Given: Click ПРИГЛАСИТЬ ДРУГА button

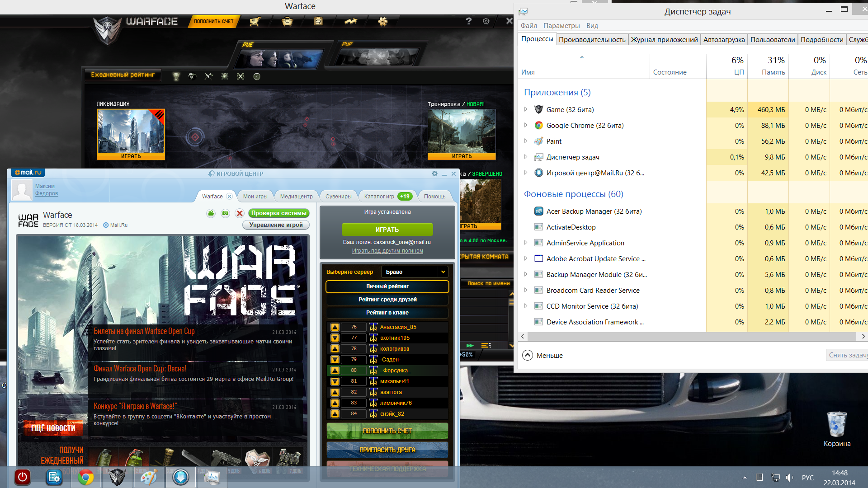Looking at the screenshot, I should click(387, 450).
